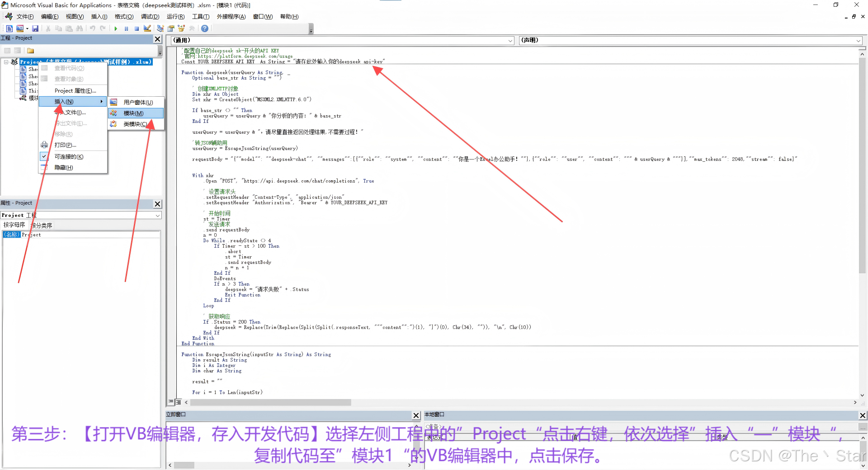Click View Code icon in Project panel
Image resolution: width=868 pixels, height=470 pixels.
tap(7, 51)
